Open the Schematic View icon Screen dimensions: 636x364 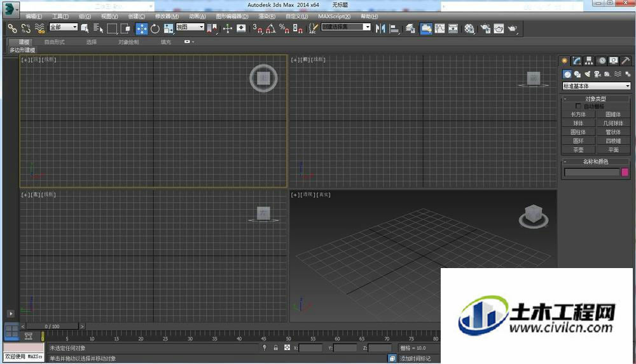pos(453,29)
